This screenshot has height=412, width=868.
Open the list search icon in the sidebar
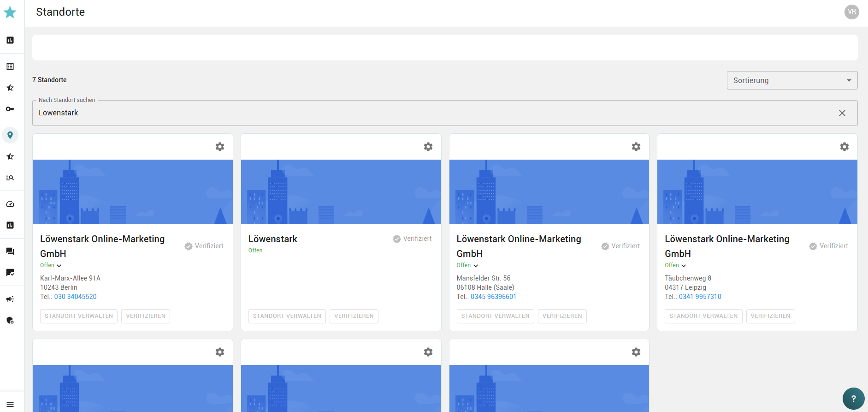coord(10,178)
